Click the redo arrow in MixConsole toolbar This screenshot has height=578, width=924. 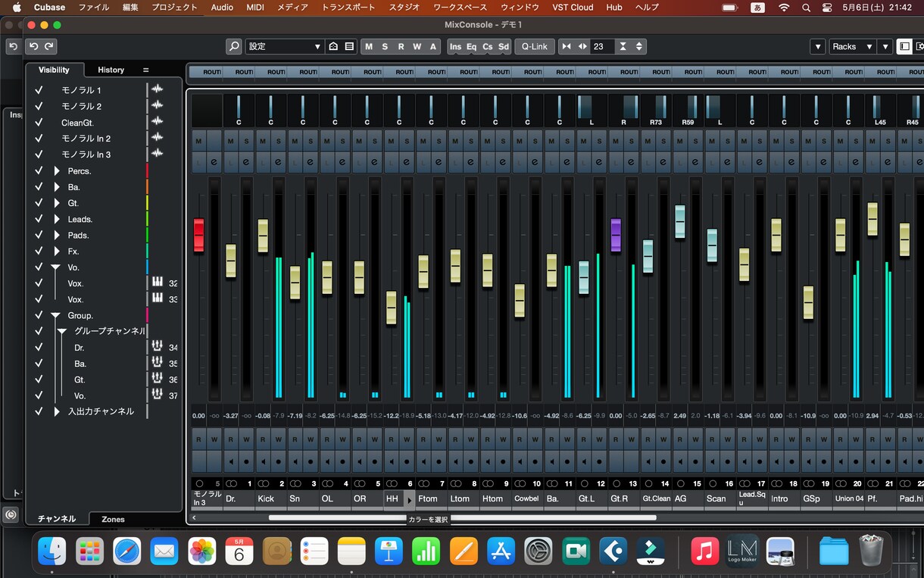[x=49, y=46]
